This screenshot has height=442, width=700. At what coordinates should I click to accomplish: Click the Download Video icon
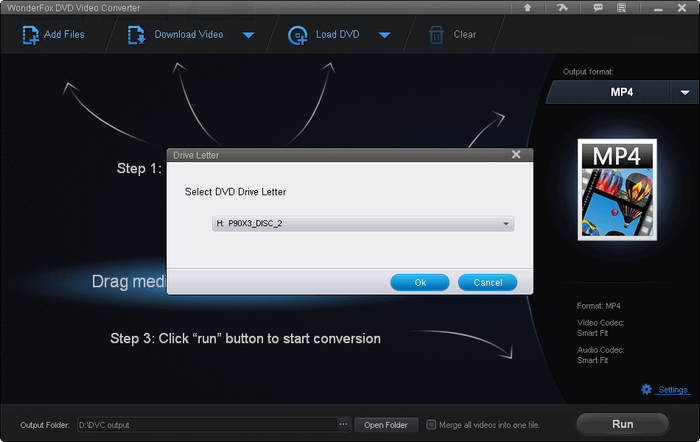[136, 35]
